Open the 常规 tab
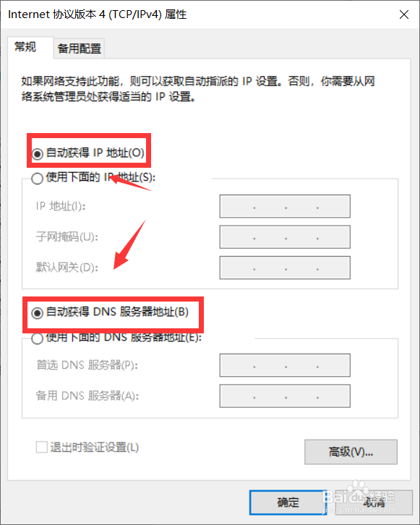This screenshot has width=420, height=525. click(26, 47)
